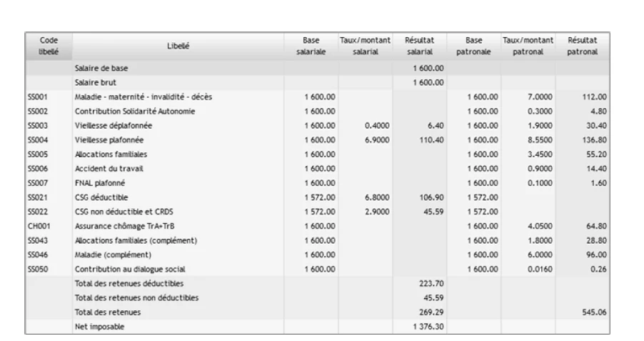Select the 6.40 salarial result for SS003
Viewport: 644px width, 341px height.
[x=436, y=126]
